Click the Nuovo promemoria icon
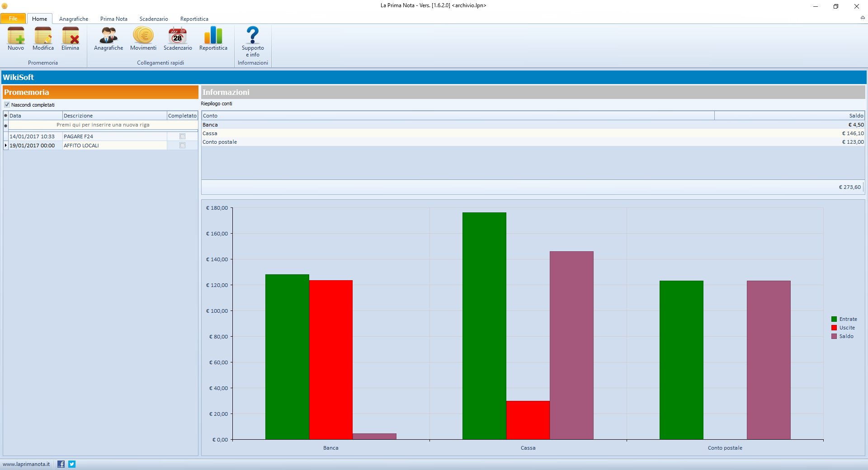The height and width of the screenshot is (470, 868). pos(16,36)
